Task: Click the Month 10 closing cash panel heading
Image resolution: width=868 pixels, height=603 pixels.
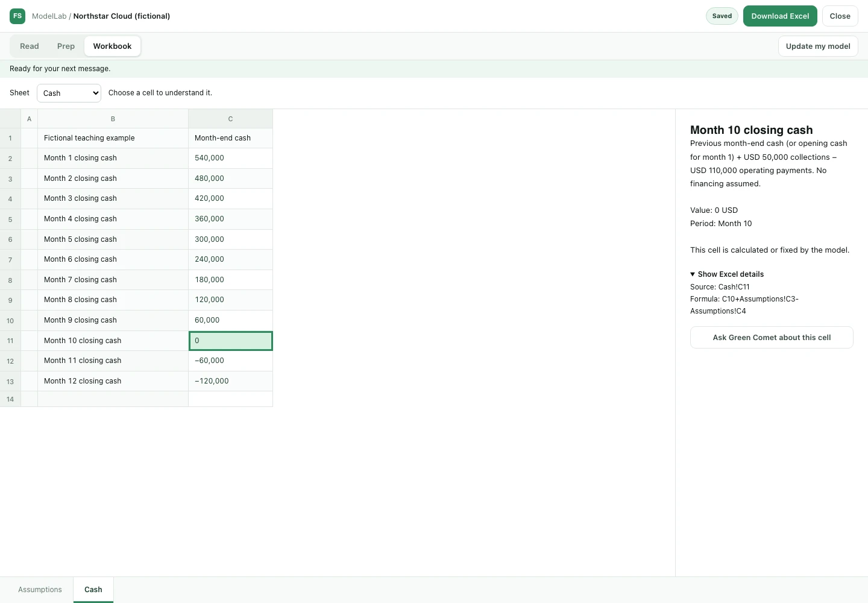Action: coord(752,130)
